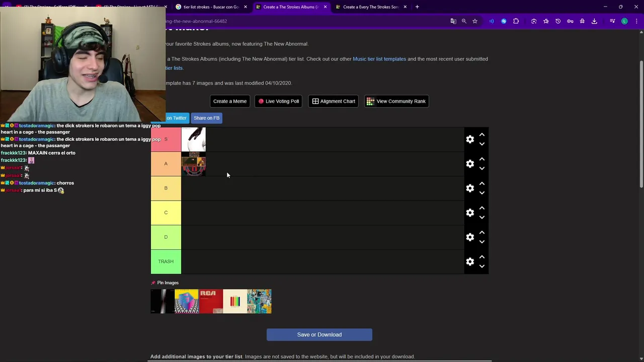Open browser history clock icon
This screenshot has width=644, height=362.
coord(558,21)
